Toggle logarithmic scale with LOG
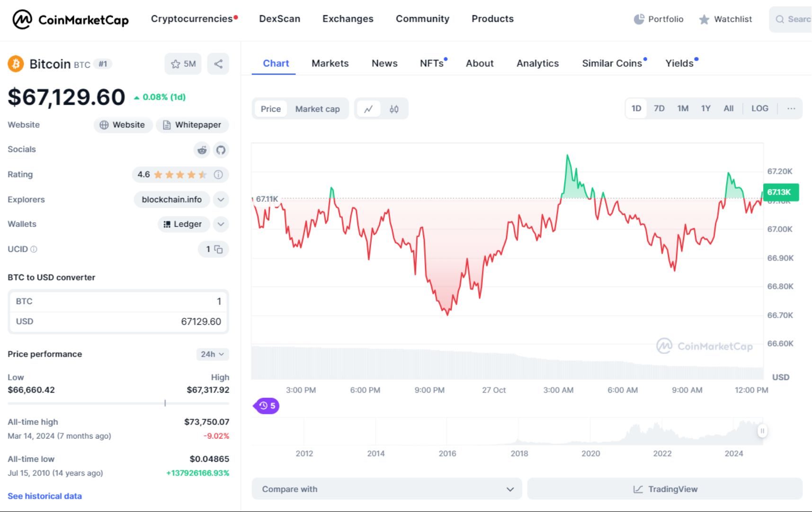The height and width of the screenshot is (512, 812). tap(759, 108)
